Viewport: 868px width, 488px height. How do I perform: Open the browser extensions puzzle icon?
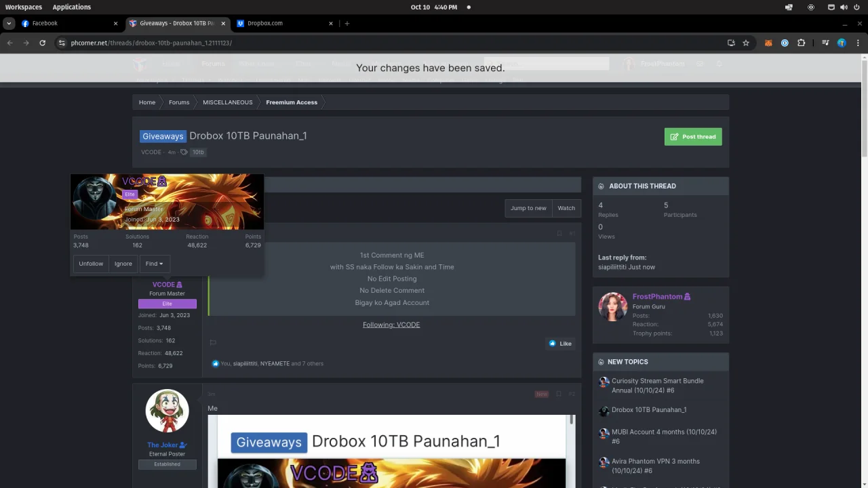tap(801, 43)
